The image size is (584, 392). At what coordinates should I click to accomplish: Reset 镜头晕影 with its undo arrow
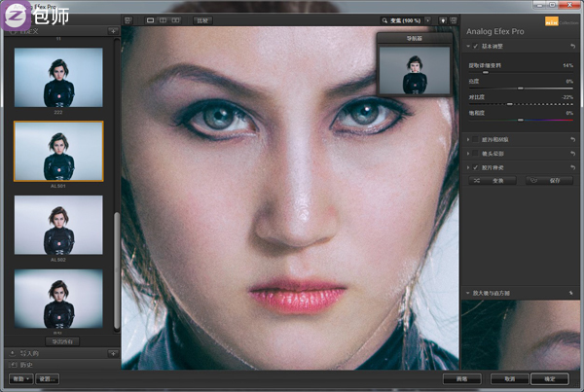572,154
